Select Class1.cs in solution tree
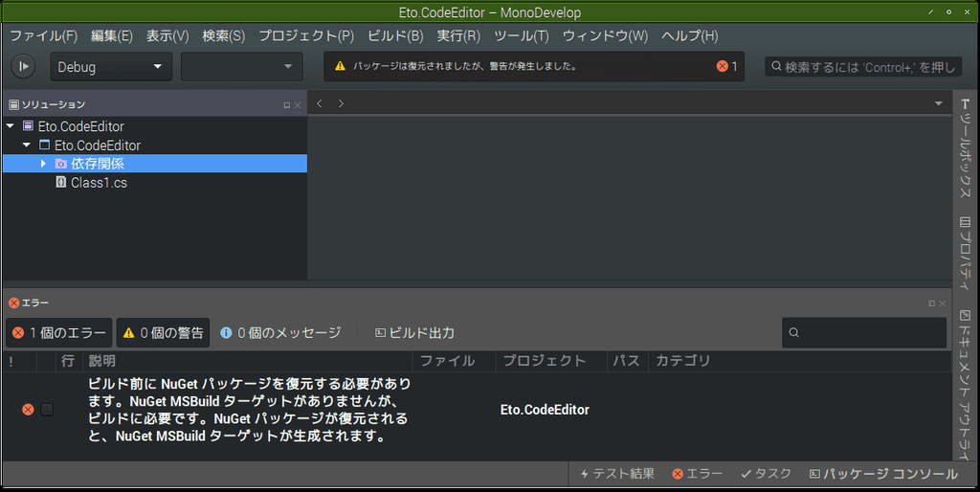Viewport: 980px width, 492px height. tap(99, 183)
